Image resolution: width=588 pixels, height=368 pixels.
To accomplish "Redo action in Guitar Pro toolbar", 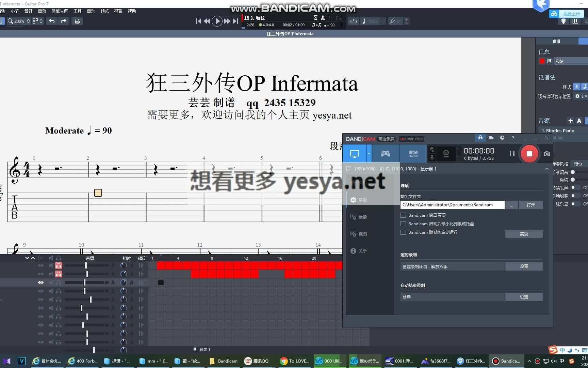I will tap(64, 21).
